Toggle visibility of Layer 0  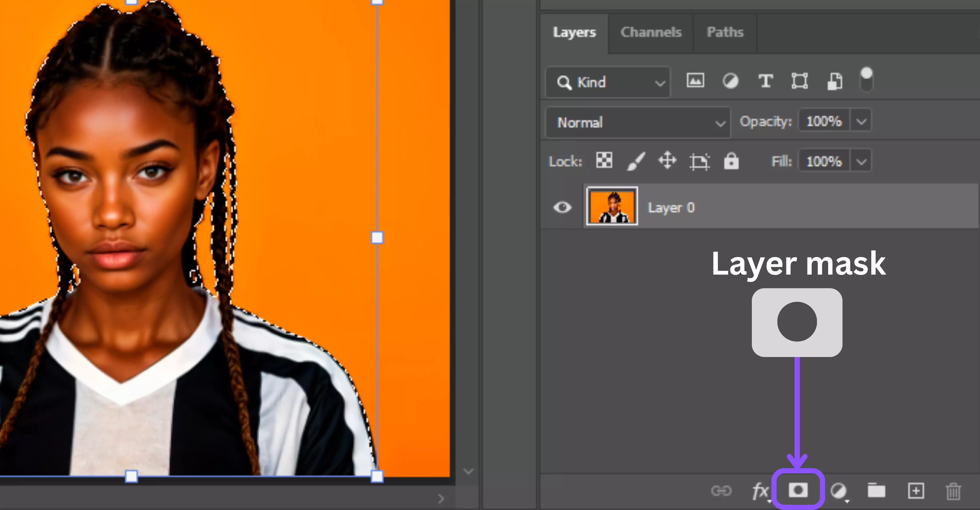point(562,207)
